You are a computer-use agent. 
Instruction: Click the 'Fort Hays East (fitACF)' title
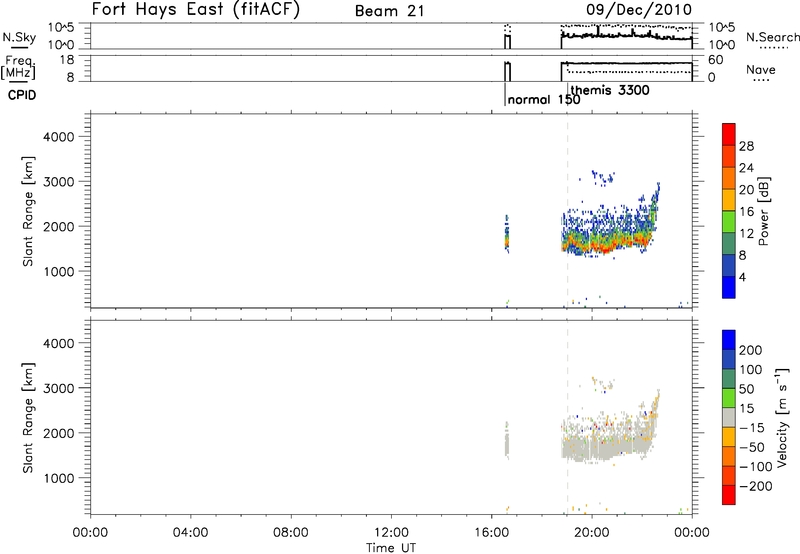click(196, 9)
